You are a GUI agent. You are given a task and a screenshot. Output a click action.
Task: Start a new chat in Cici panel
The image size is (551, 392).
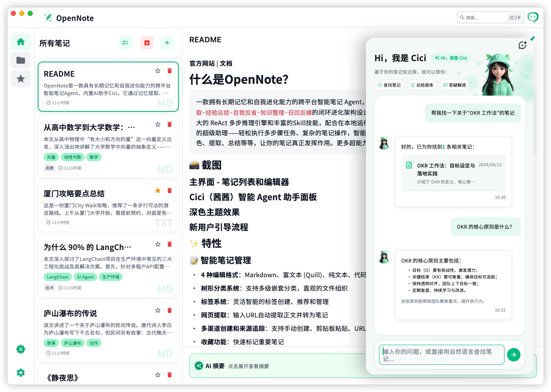pyautogui.click(x=522, y=45)
